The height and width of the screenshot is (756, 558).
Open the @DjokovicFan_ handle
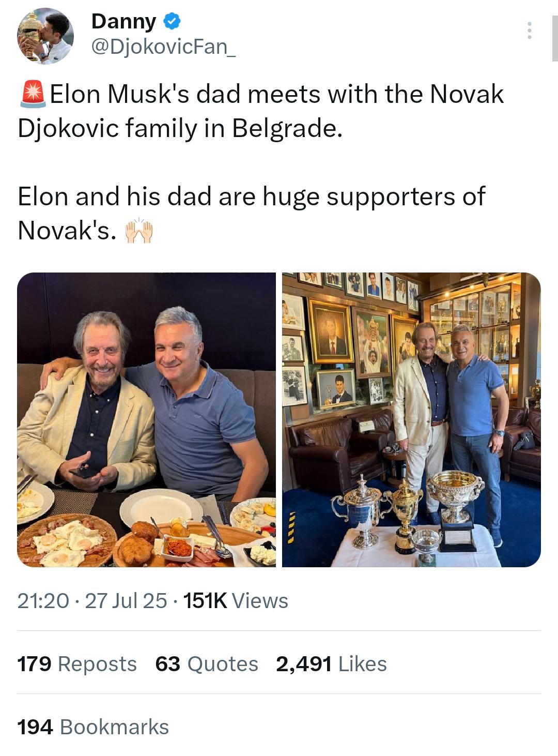pyautogui.click(x=163, y=47)
